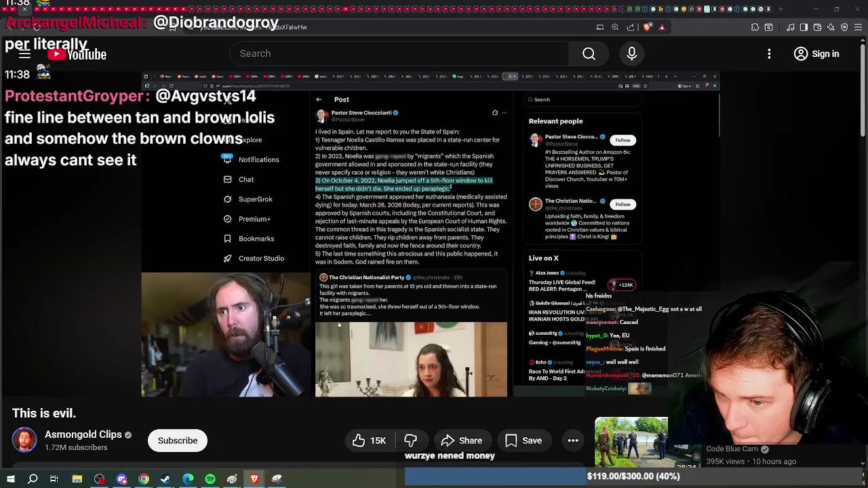Open Steam from the taskbar
Screen dimensions: 868x488
(165, 479)
